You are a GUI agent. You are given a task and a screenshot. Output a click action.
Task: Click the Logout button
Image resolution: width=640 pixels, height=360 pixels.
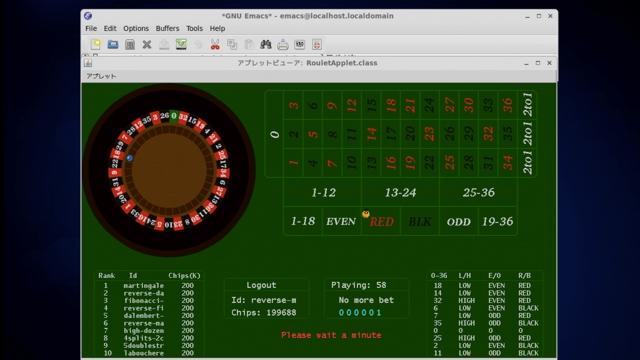click(x=261, y=285)
